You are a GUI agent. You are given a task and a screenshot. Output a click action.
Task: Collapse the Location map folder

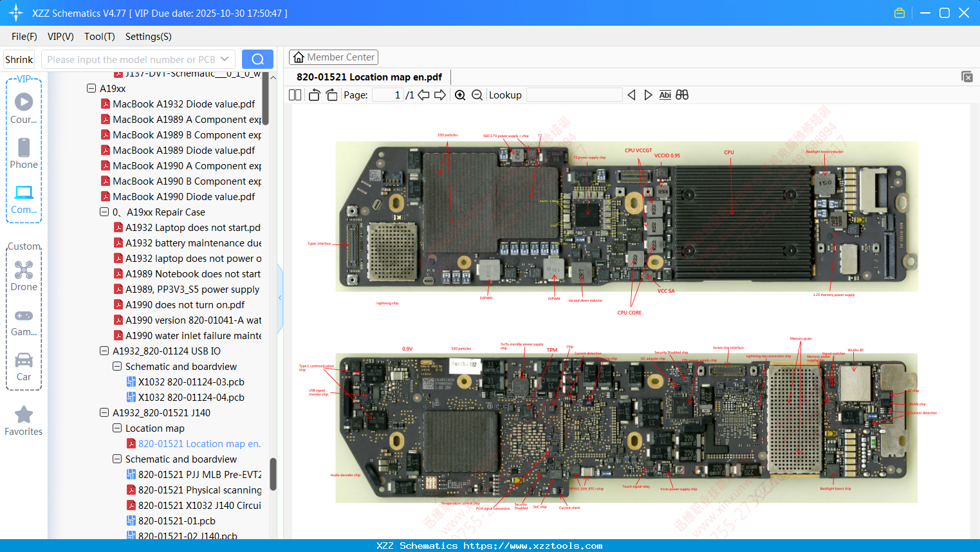coord(117,428)
